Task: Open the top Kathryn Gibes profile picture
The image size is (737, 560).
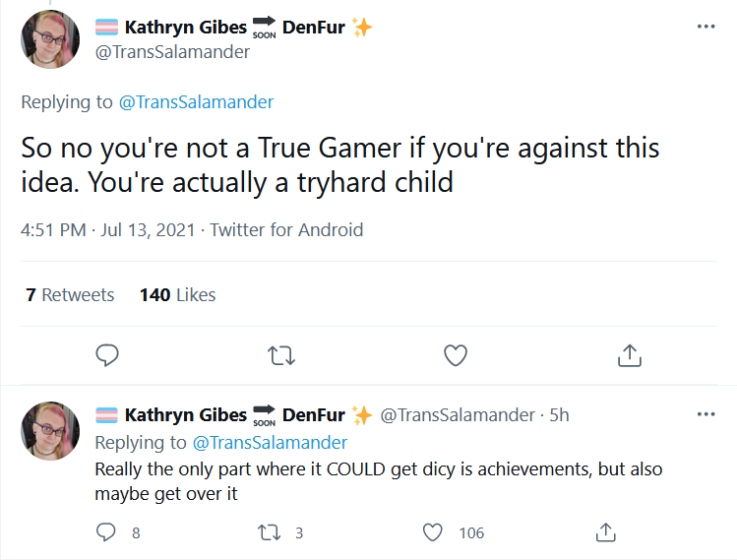Action: coord(50,39)
